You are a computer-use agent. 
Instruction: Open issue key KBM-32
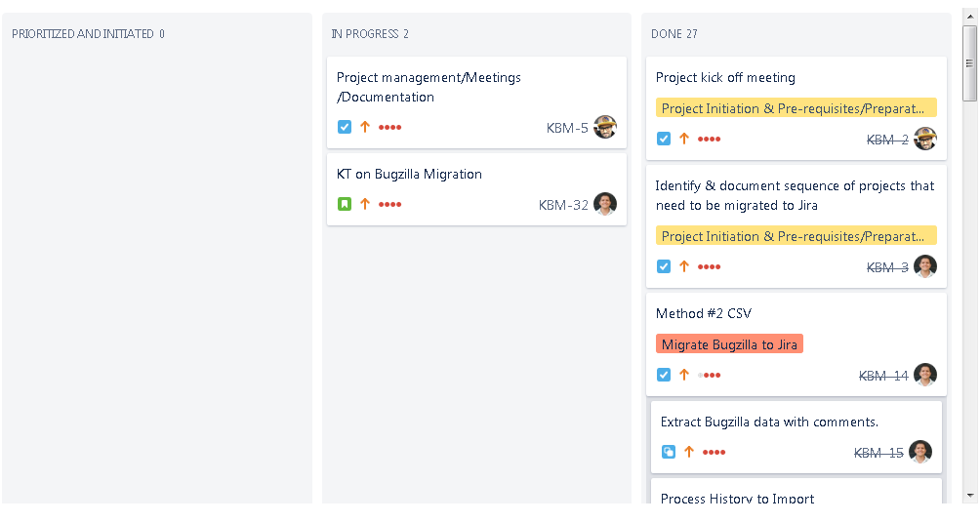click(x=563, y=205)
